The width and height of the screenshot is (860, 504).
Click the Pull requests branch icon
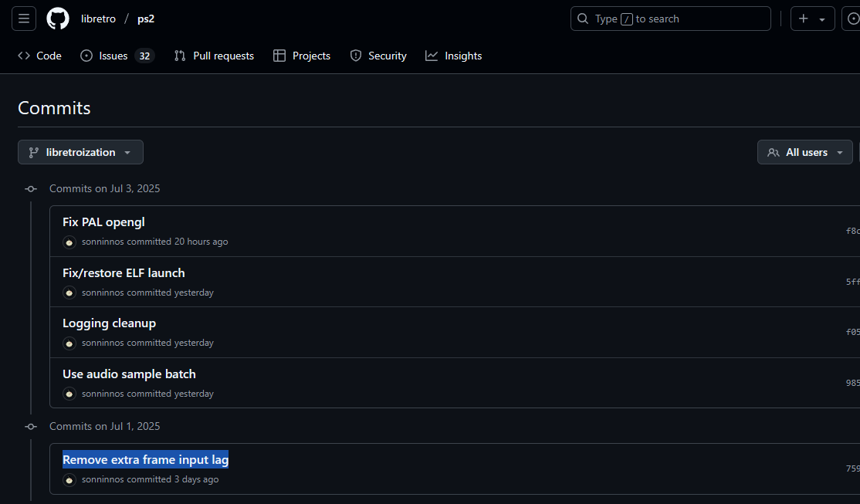click(x=180, y=56)
